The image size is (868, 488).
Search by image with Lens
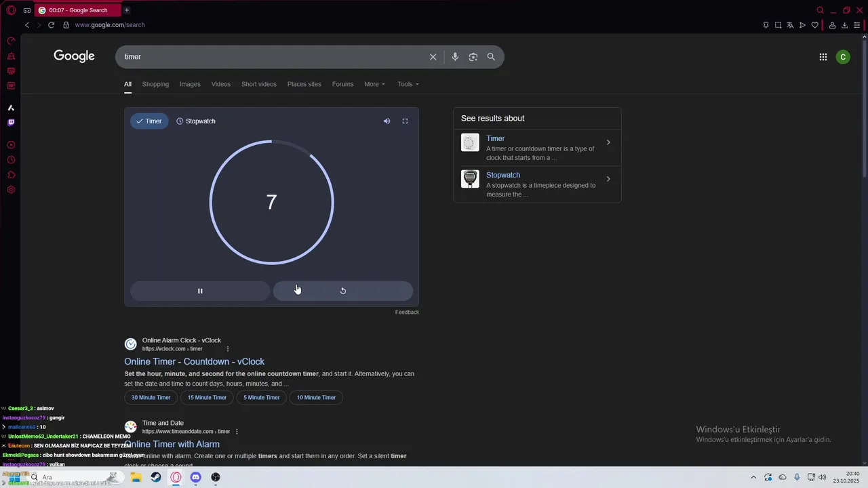click(x=473, y=57)
